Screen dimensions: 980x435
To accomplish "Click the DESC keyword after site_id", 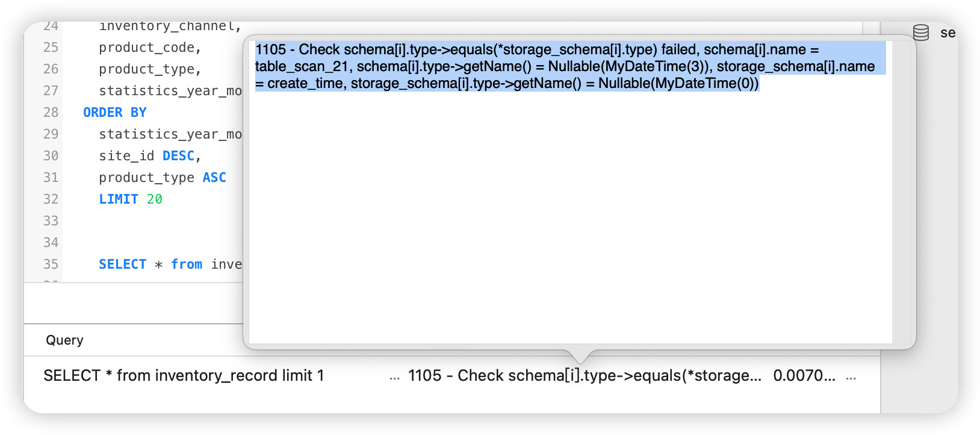I will coord(178,156).
